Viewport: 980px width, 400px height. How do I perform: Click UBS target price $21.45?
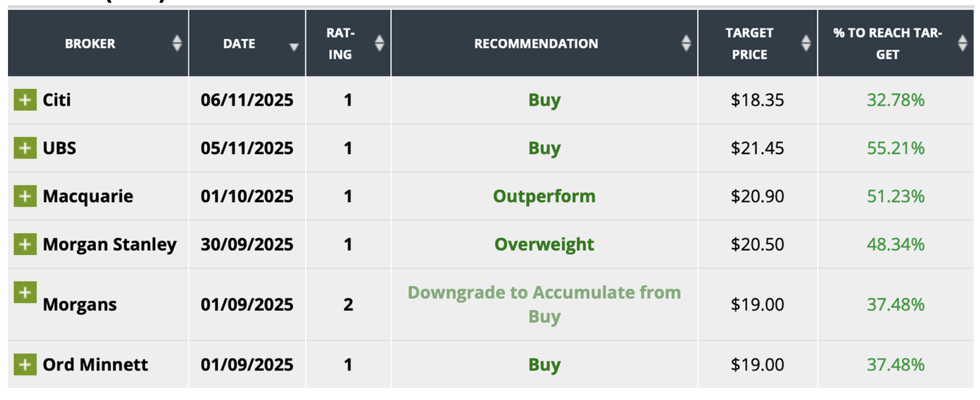pyautogui.click(x=757, y=148)
